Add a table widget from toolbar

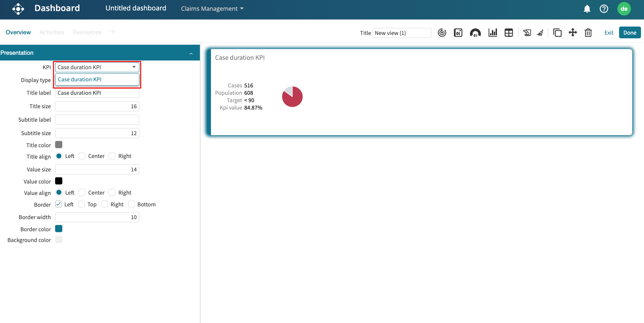pyautogui.click(x=509, y=33)
